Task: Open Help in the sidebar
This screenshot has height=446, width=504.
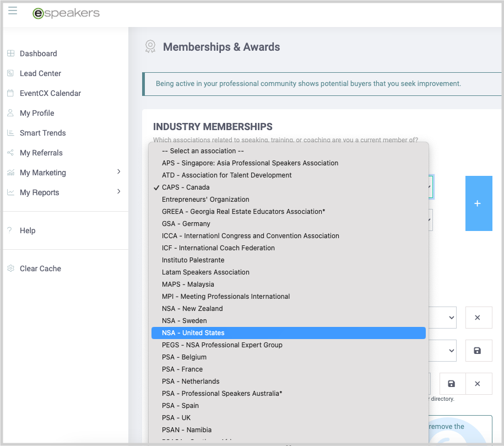Action: [x=28, y=230]
